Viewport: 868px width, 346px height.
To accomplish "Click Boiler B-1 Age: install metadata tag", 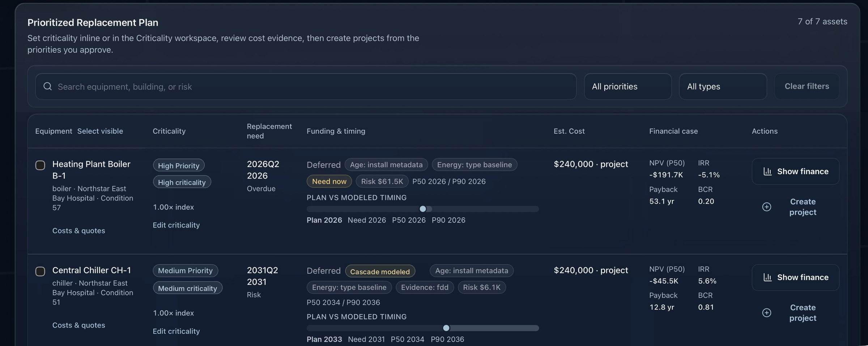I will click(x=386, y=165).
